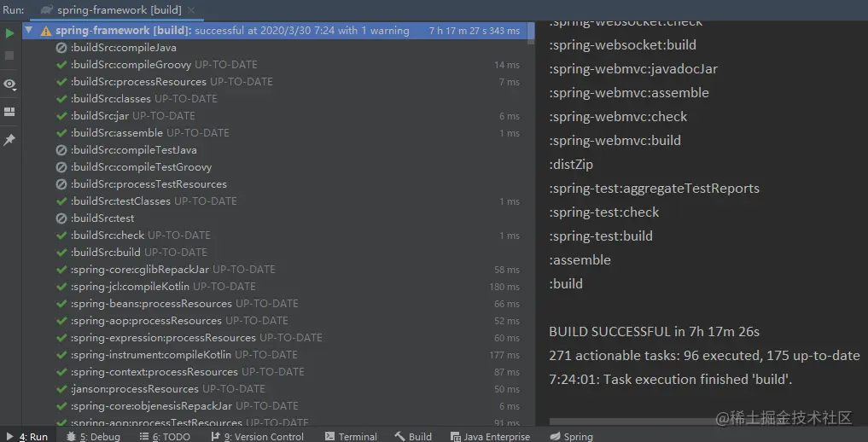
Task: Click the :spring-test:build console line
Action: pyautogui.click(x=601, y=236)
